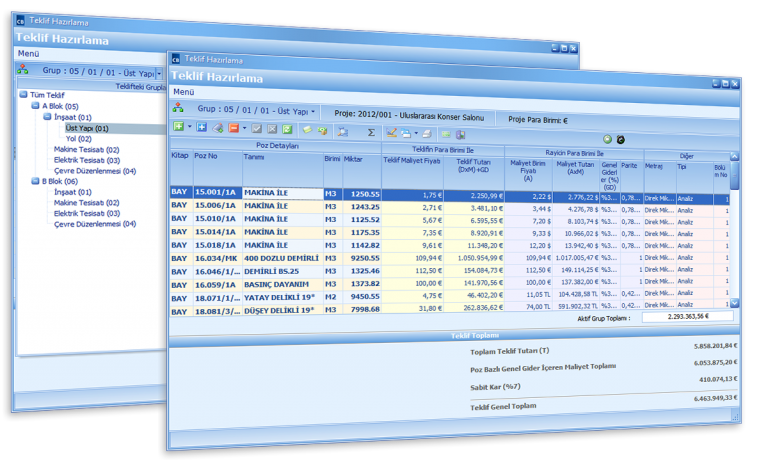Click the red minus delete icon

[233, 128]
